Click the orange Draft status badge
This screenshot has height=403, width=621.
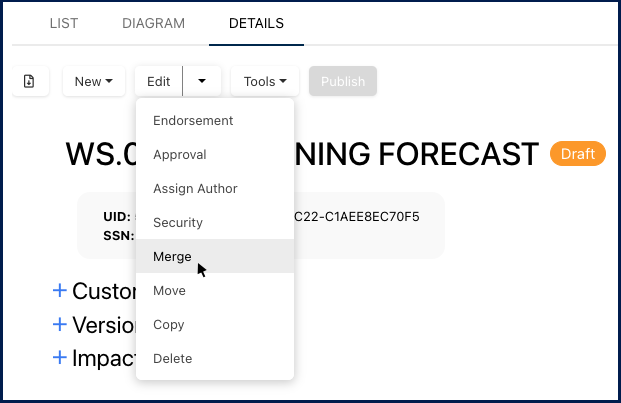[x=578, y=154]
